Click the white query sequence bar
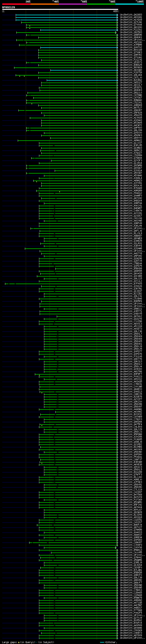 pyautogui.click(x=60, y=10)
